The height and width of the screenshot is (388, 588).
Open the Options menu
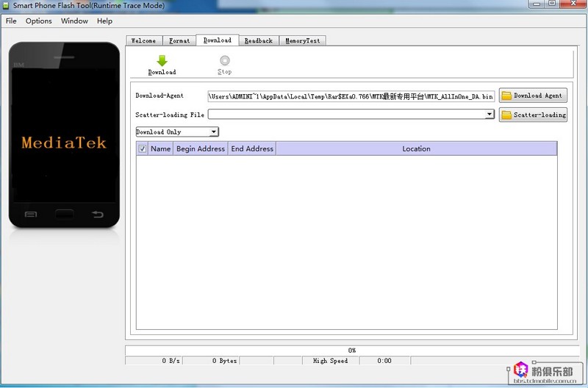(x=39, y=21)
